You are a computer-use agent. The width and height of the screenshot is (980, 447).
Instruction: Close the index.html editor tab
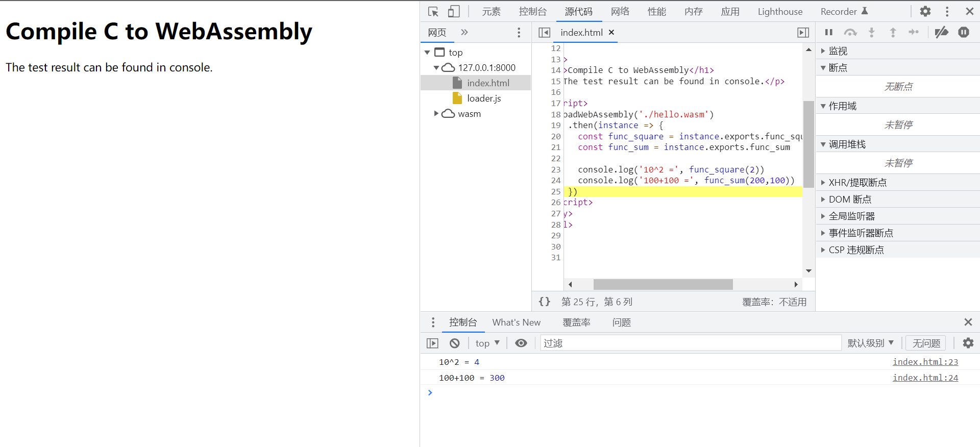pyautogui.click(x=611, y=32)
